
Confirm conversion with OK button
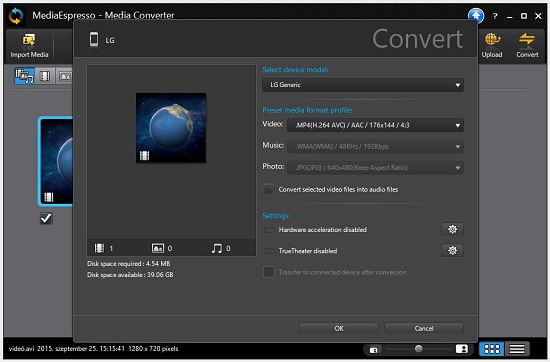(339, 328)
